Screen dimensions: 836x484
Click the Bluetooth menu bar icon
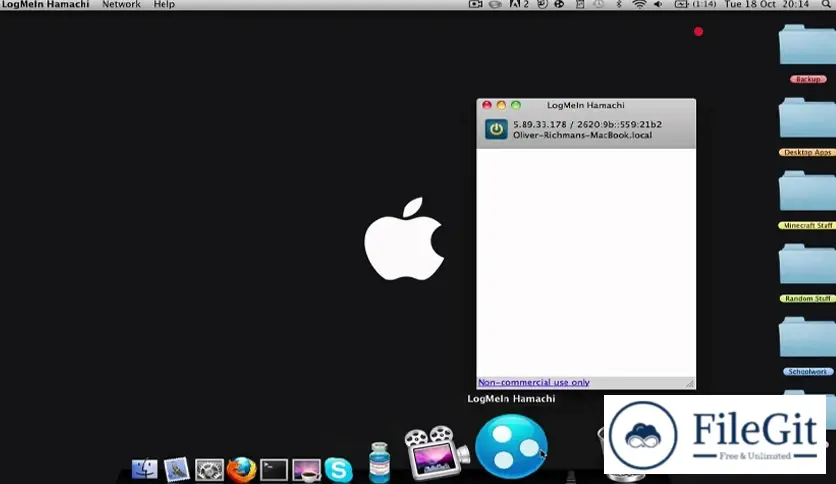(618, 4)
